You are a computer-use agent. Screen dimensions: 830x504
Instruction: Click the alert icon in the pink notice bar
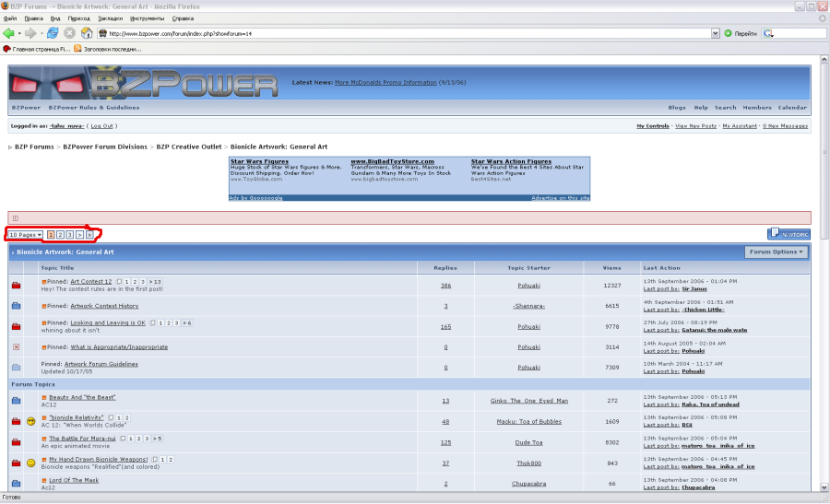tap(16, 217)
